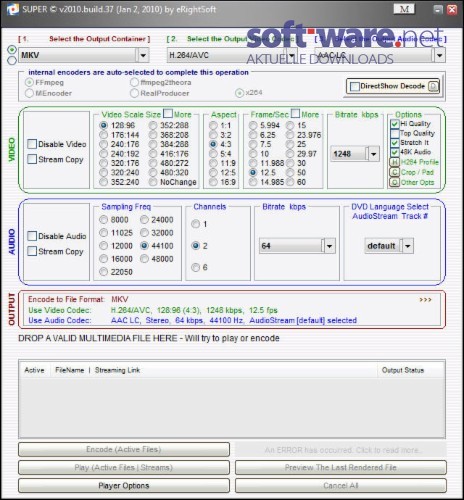The width and height of the screenshot is (464, 500).
Task: Open the AAC LC audio codec dropdown
Action: [x=440, y=55]
